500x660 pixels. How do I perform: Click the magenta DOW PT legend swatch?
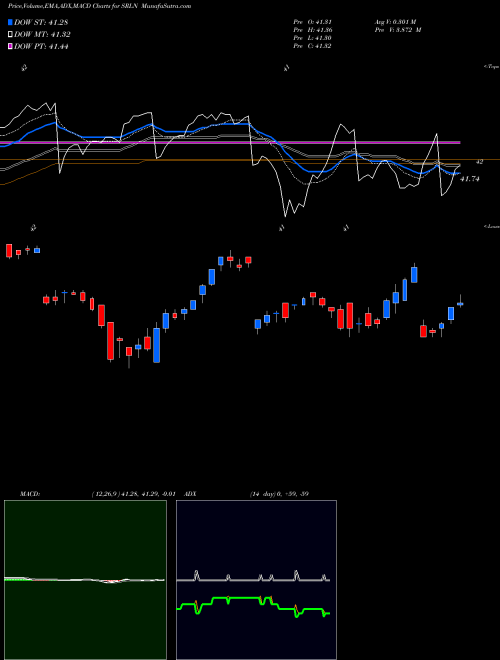11,46
